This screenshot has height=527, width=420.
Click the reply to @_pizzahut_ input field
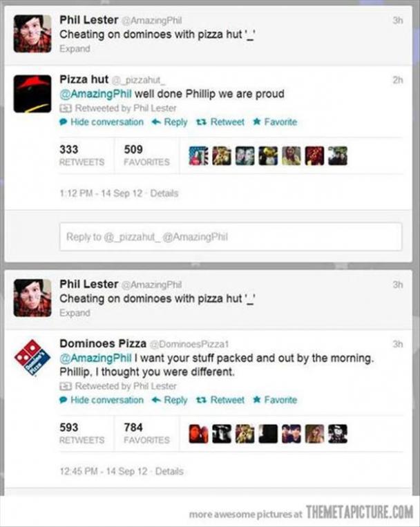coord(231,237)
